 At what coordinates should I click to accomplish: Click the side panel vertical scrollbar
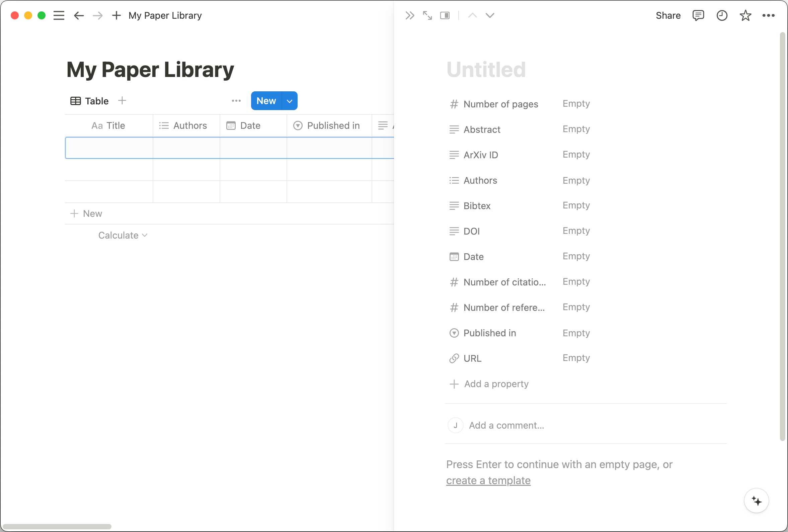(x=783, y=237)
